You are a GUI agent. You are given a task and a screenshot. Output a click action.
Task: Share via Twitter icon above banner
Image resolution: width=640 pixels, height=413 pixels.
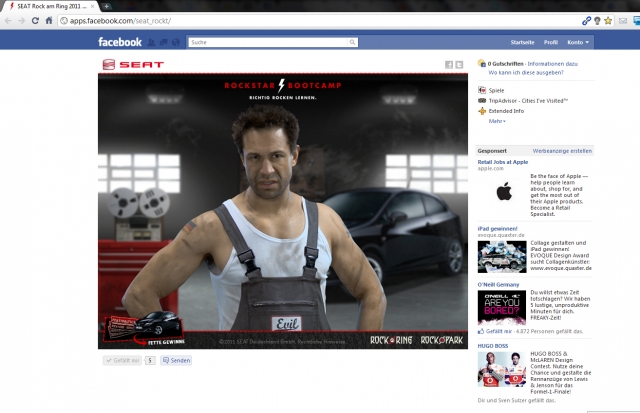(x=459, y=64)
